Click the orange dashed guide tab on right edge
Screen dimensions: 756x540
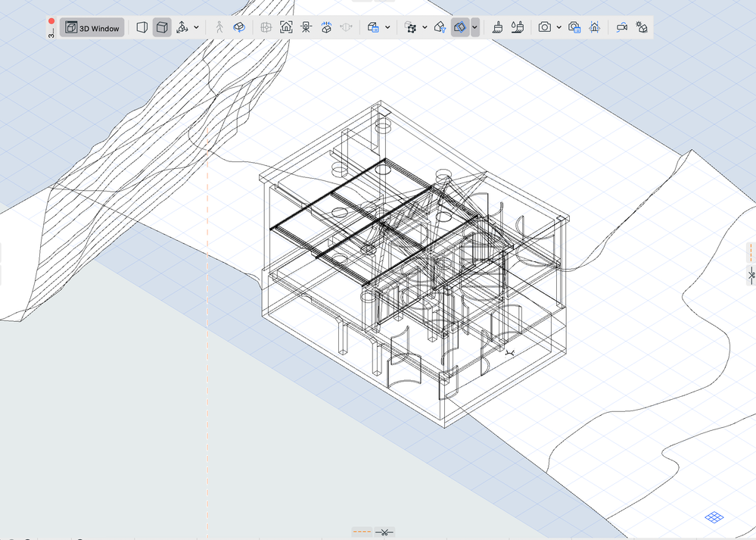tap(751, 253)
